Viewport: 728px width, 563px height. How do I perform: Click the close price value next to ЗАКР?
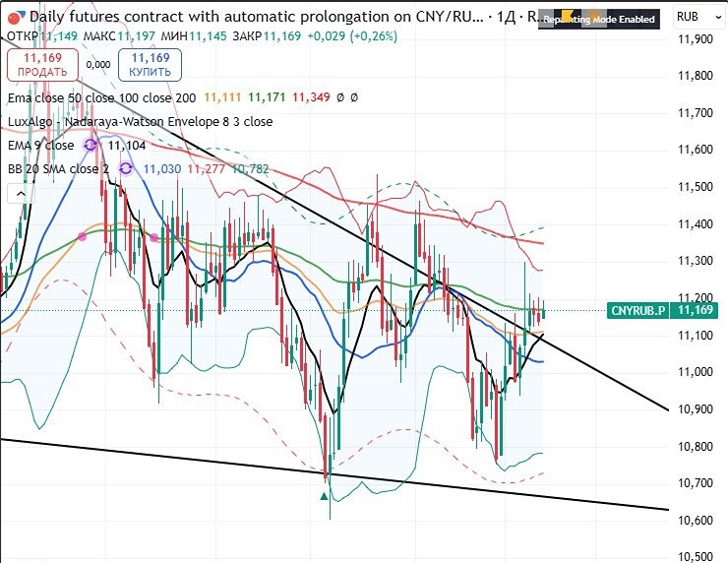(282, 35)
